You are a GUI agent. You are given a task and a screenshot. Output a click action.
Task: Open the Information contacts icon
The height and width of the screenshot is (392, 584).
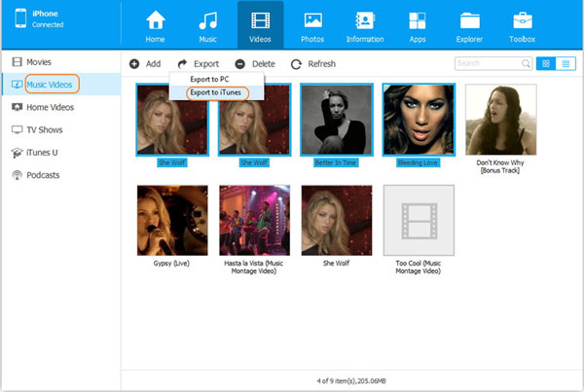coord(365,20)
